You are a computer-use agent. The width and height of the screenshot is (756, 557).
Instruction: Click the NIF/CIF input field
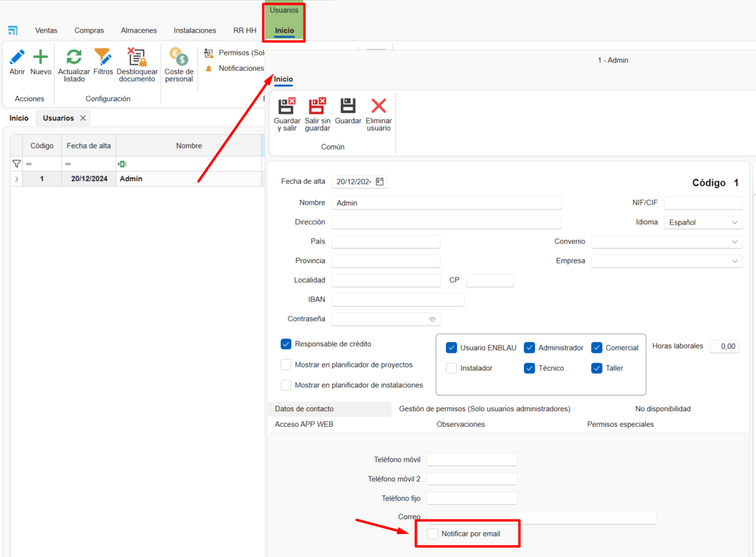[x=703, y=203]
